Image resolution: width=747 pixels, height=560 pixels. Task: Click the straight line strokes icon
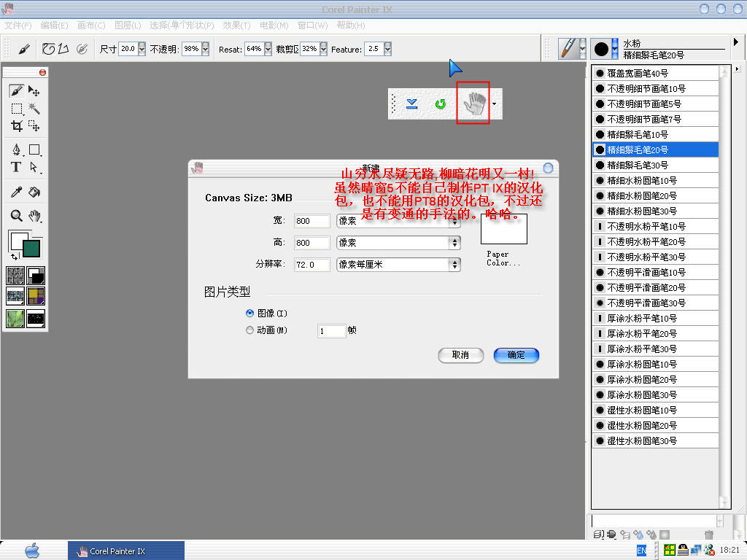point(64,49)
